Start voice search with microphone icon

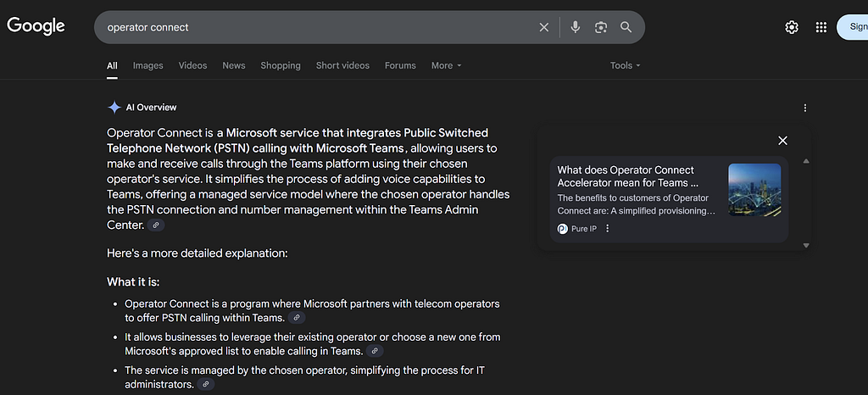click(x=576, y=27)
